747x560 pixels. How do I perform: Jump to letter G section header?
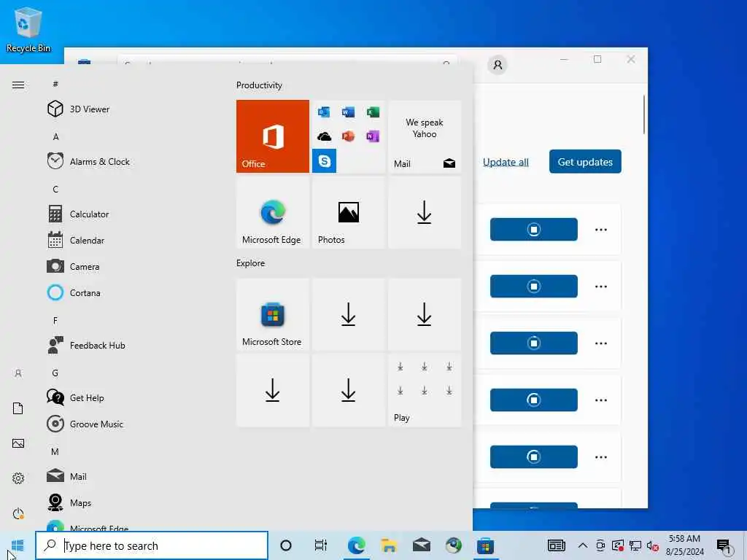[x=55, y=373]
